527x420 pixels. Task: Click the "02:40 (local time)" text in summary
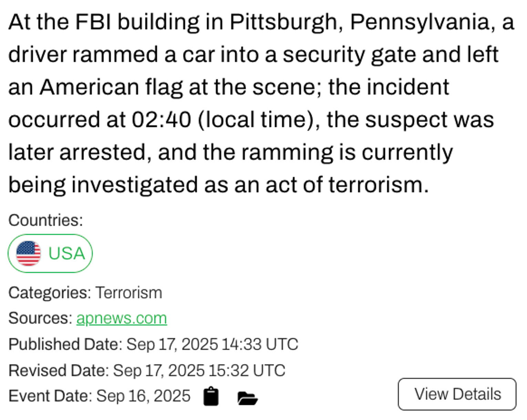[x=226, y=120]
